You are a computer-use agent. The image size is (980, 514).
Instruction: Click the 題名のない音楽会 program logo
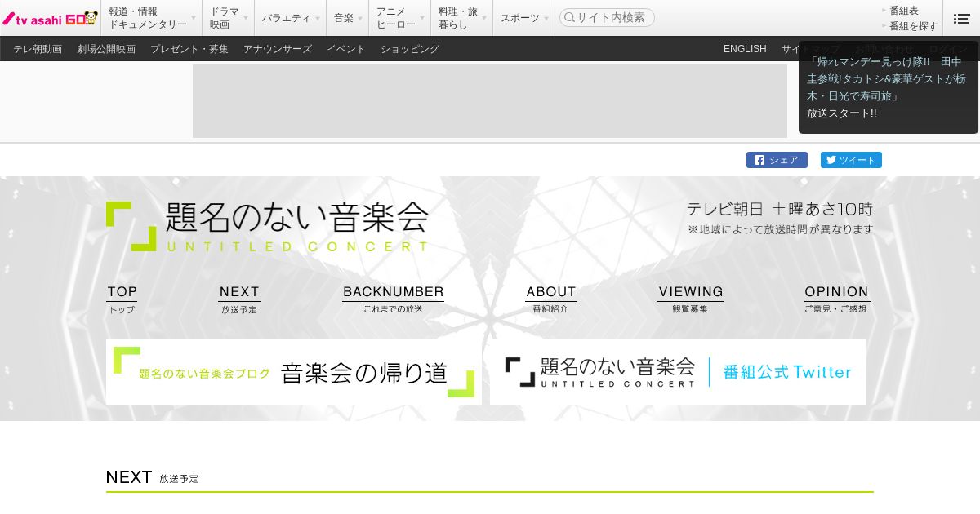(x=267, y=226)
